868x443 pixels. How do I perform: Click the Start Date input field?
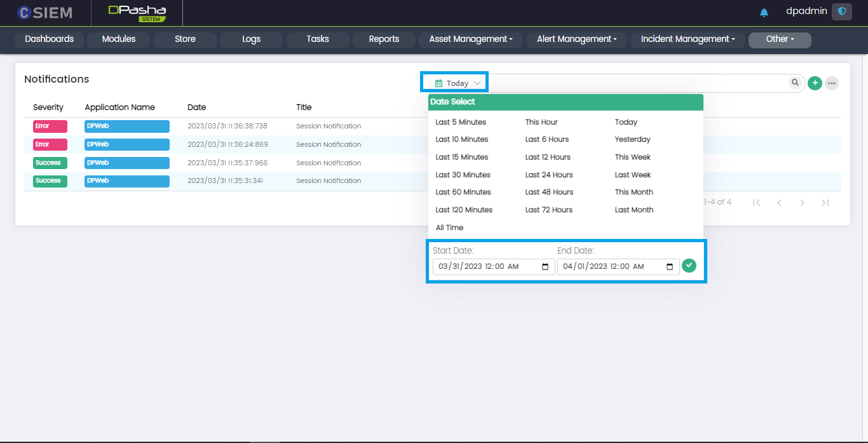[486, 267]
